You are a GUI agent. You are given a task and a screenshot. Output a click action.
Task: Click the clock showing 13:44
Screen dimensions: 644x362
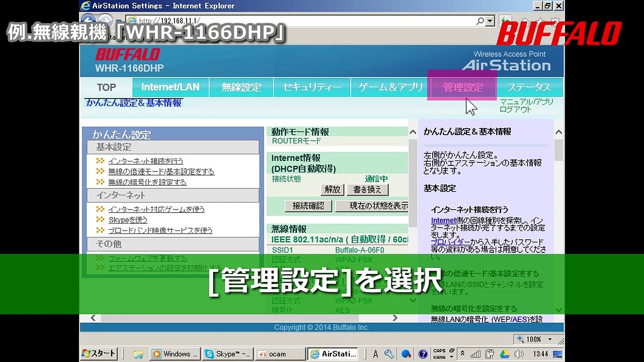click(x=540, y=354)
